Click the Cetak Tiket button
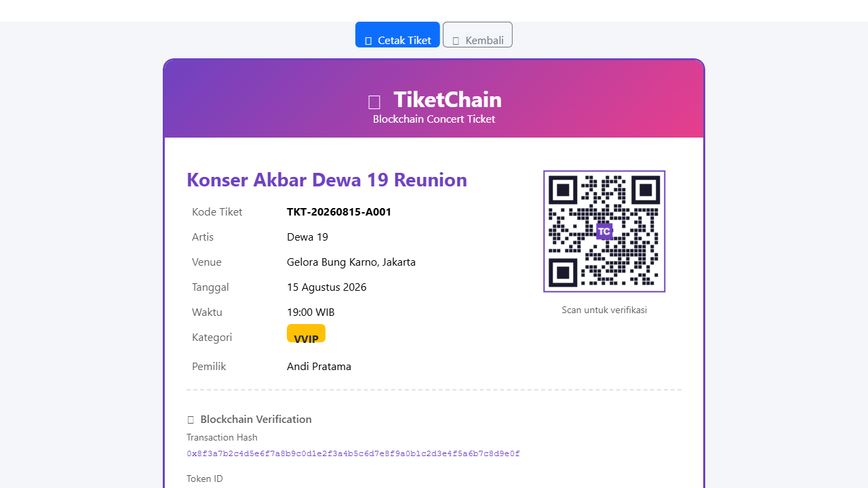868x488 pixels. pos(397,35)
